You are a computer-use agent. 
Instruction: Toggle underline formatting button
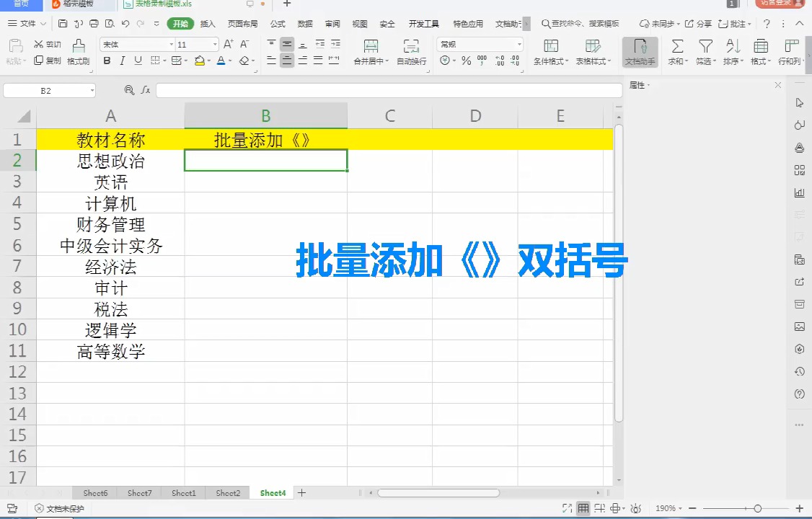tap(138, 61)
